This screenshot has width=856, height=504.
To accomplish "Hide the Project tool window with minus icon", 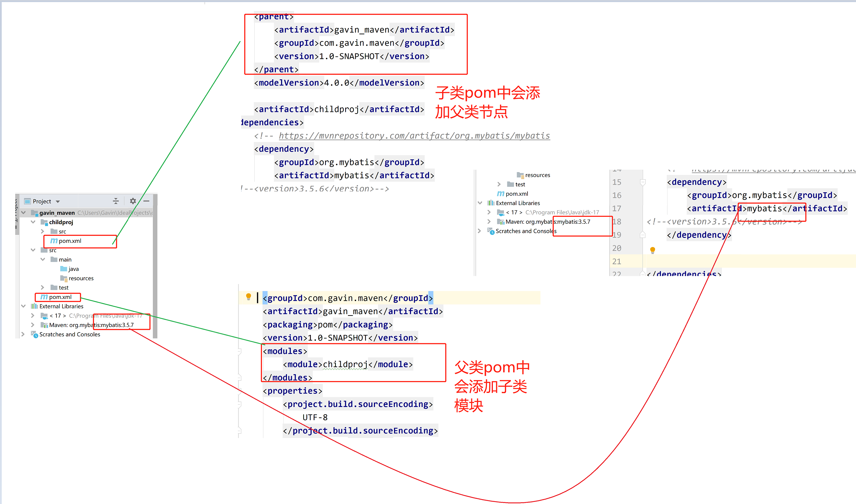I will click(x=146, y=201).
